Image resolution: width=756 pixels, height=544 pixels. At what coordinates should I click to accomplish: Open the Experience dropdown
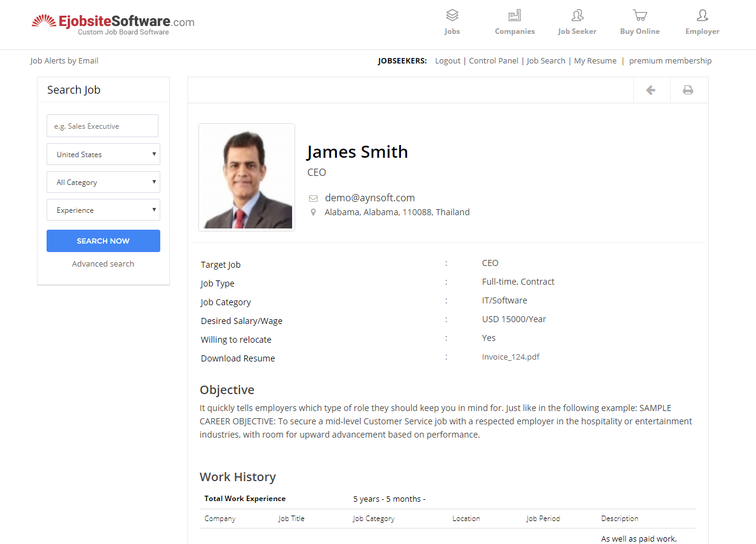click(x=103, y=210)
